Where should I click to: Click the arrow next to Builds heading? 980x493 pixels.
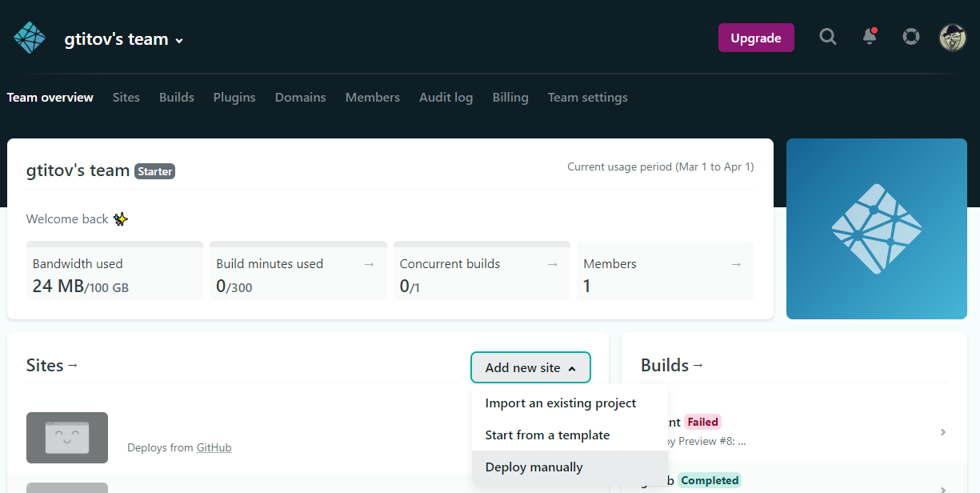[698, 365]
